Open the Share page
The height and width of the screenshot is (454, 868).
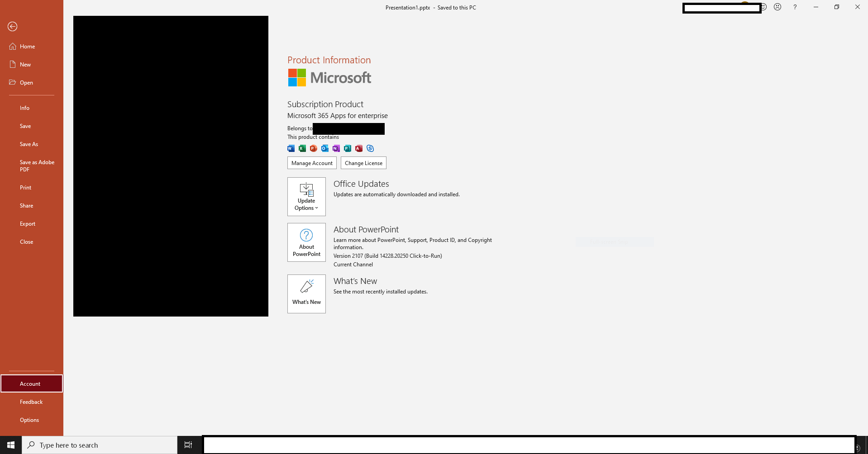click(x=27, y=206)
